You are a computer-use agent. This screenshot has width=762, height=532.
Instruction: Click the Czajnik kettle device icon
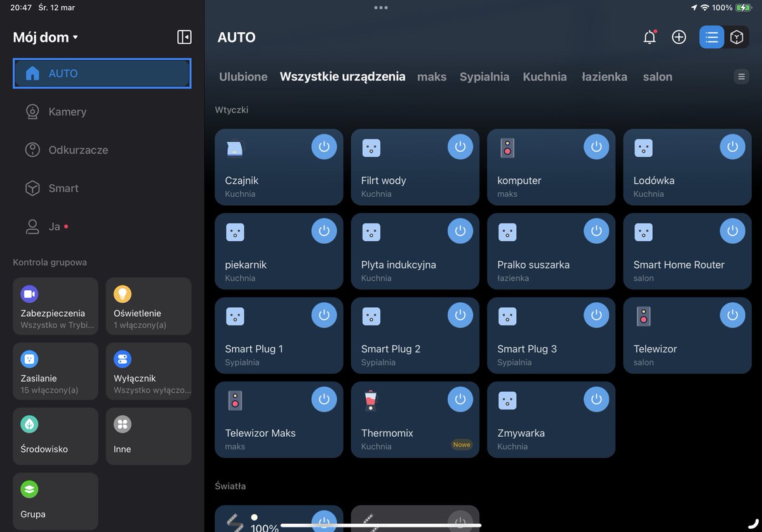point(235,148)
